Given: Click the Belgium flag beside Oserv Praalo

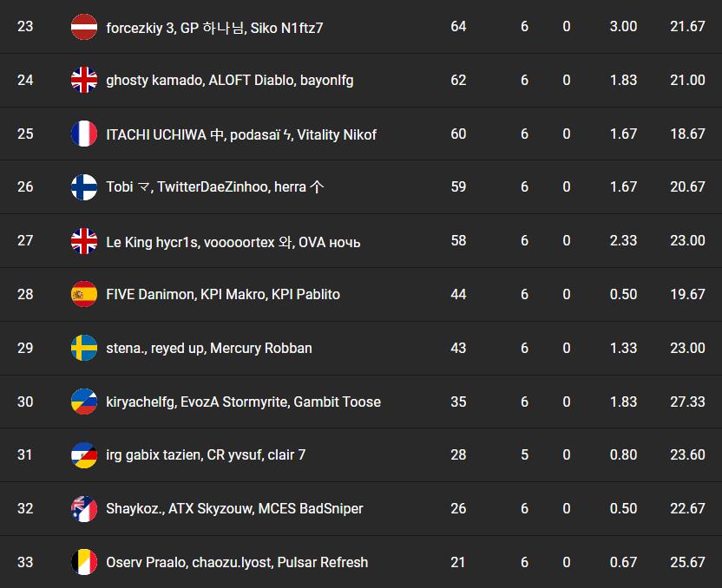Looking at the screenshot, I should pos(84,562).
